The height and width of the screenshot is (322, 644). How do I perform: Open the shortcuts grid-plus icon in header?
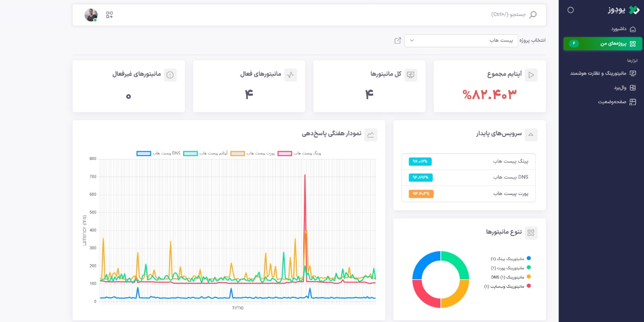point(109,15)
